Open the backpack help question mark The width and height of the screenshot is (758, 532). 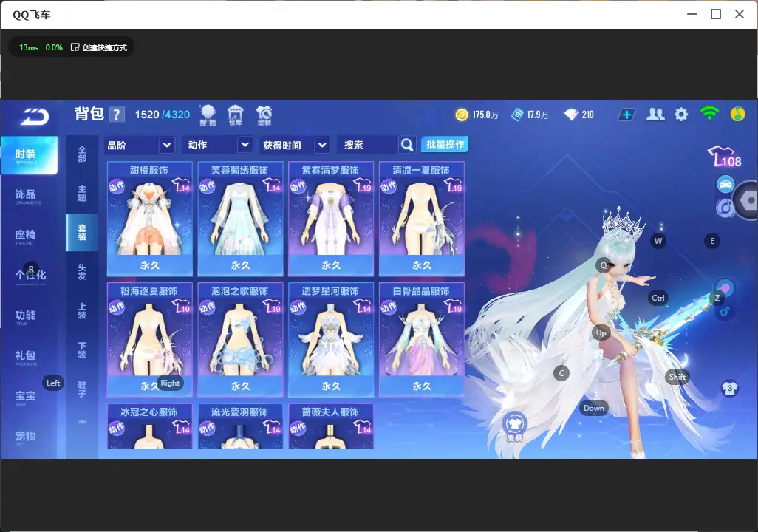click(117, 115)
